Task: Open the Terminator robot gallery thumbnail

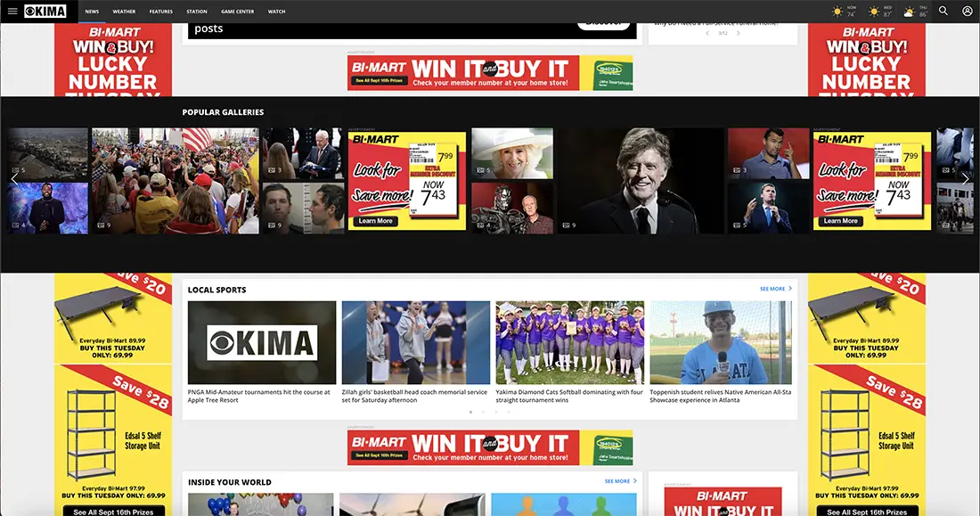Action: pos(512,209)
